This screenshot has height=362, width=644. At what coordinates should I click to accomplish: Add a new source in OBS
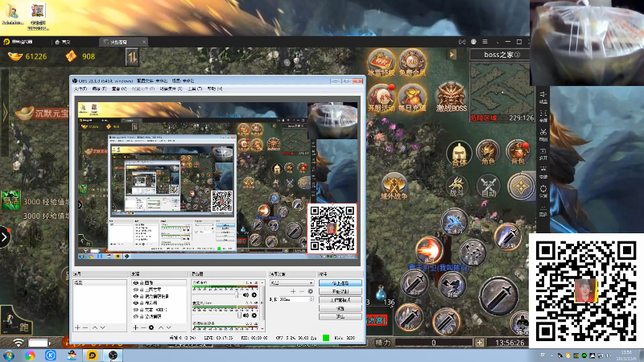(x=135, y=327)
